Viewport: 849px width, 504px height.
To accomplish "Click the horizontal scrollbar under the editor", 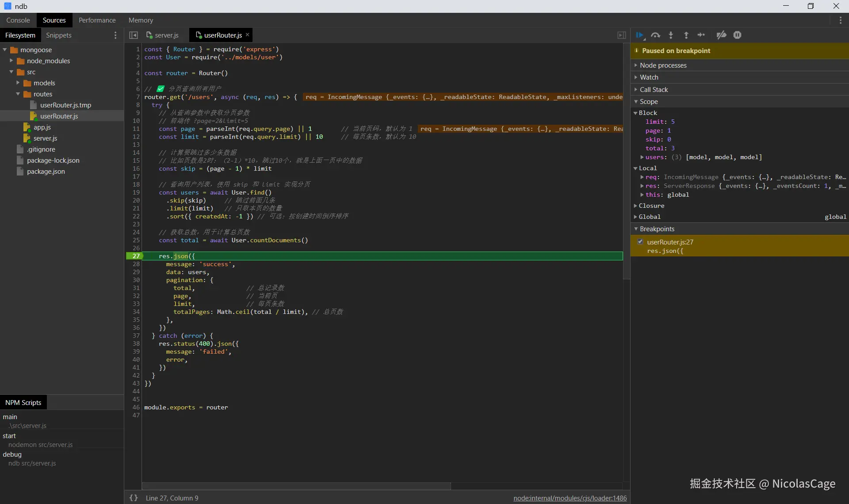I will [296, 486].
